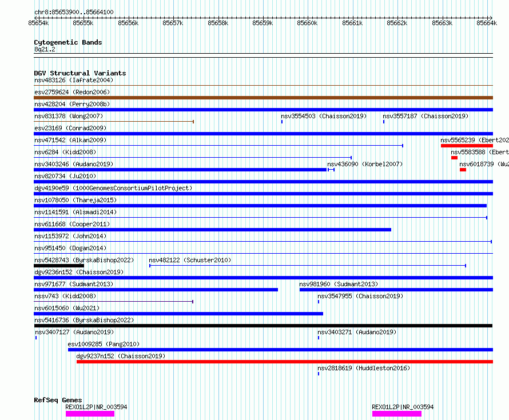Click the nsv3403246 (Audano2019) blue bar

tap(180, 170)
